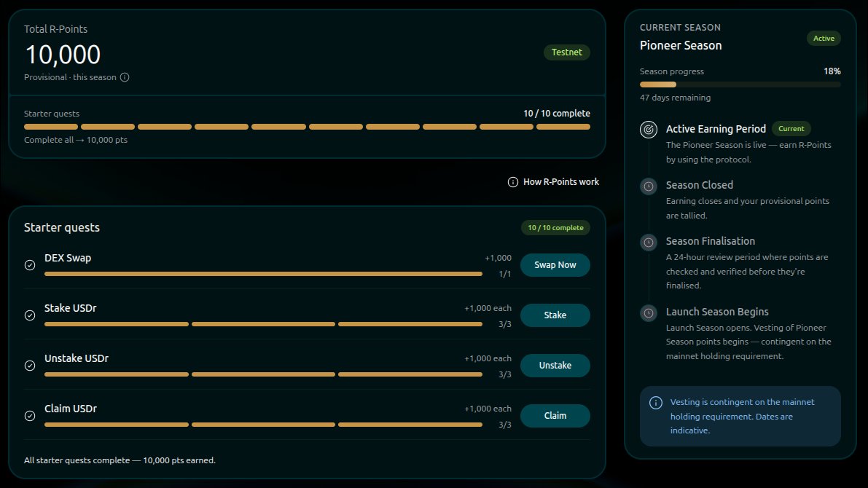868x488 pixels.
Task: Click the DEX Swap completed checkmark icon
Action: [30, 266]
